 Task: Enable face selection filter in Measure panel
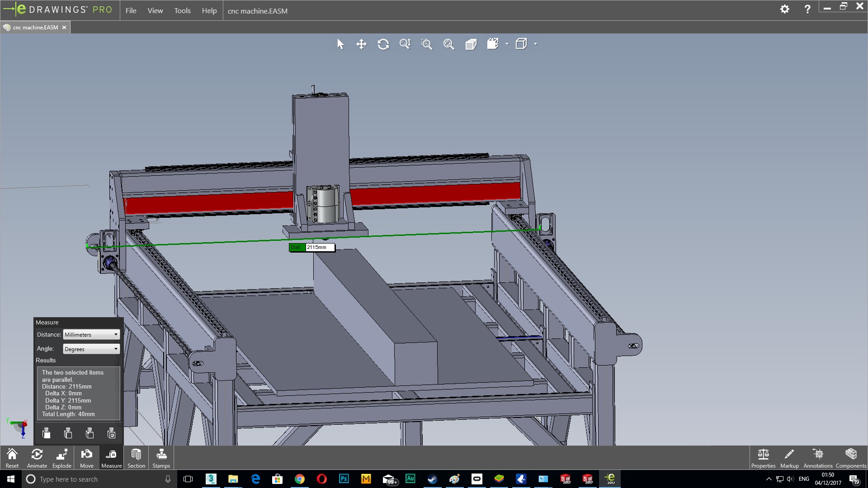46,434
